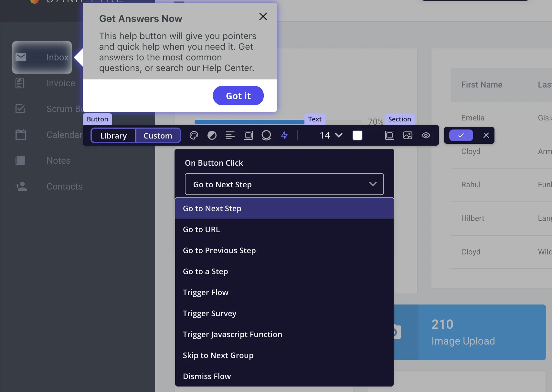Toggle the eye visibility icon
This screenshot has height=392, width=552.
pyautogui.click(x=426, y=135)
